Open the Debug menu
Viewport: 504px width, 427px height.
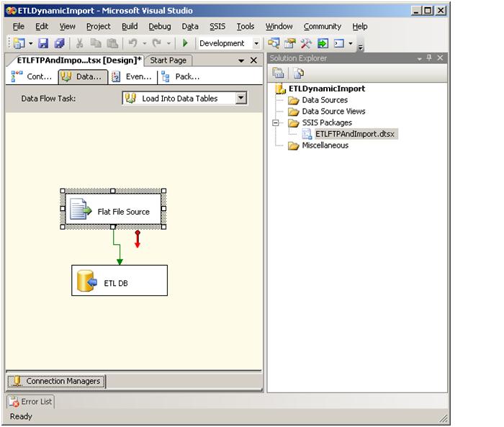click(160, 27)
